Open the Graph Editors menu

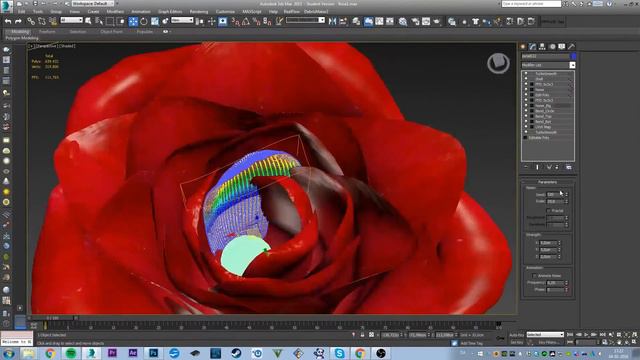(x=170, y=11)
